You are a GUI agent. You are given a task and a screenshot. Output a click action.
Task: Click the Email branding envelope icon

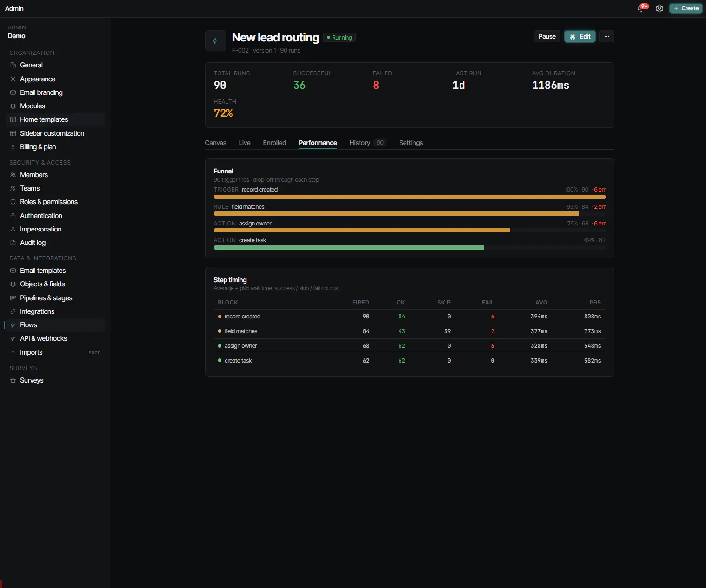point(13,92)
